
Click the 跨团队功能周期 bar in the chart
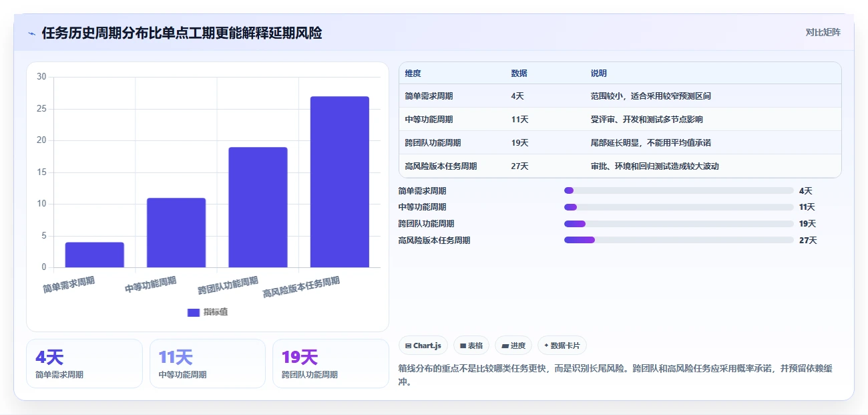click(258, 207)
